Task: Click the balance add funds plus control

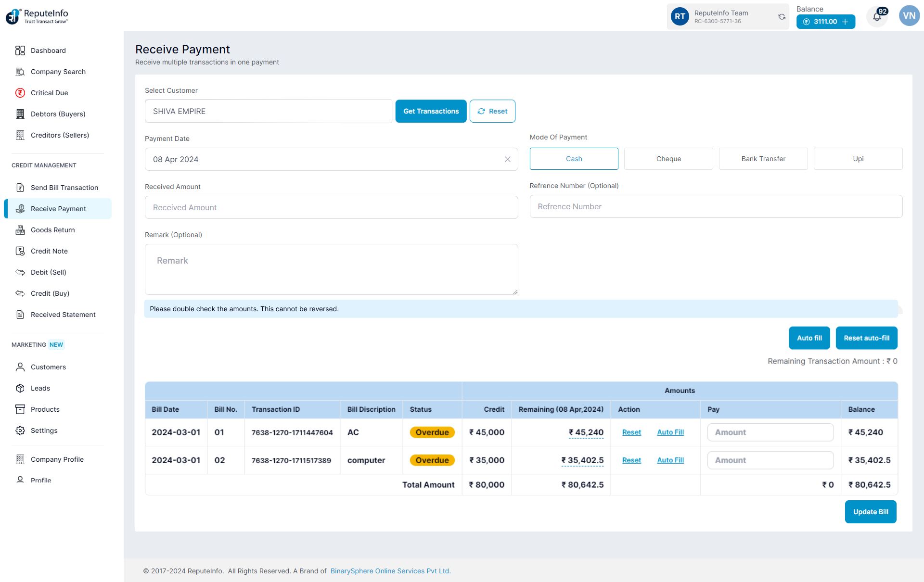Action: click(x=846, y=22)
